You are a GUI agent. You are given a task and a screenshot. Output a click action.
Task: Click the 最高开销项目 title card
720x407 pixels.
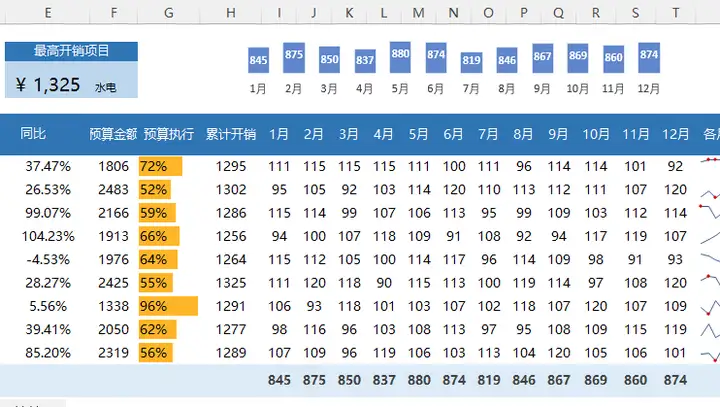coord(71,51)
